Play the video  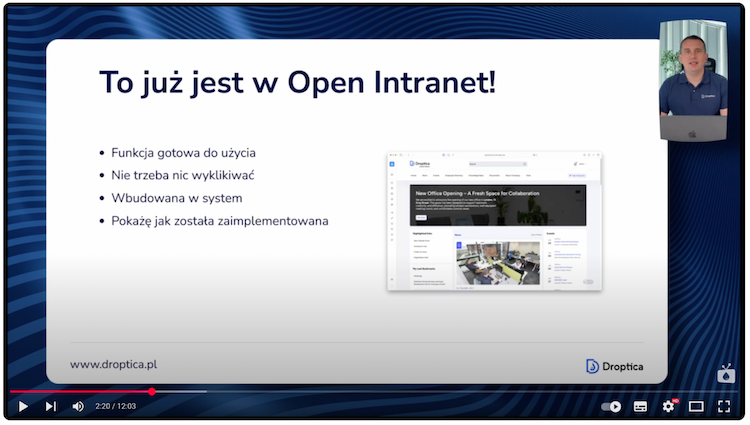tap(22, 406)
